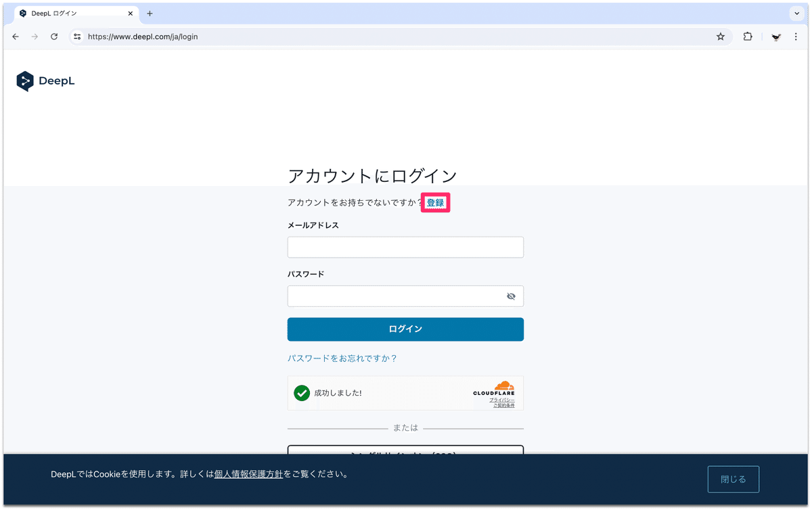
Task: Click the green Cloudflare verification checkmark
Action: click(302, 393)
